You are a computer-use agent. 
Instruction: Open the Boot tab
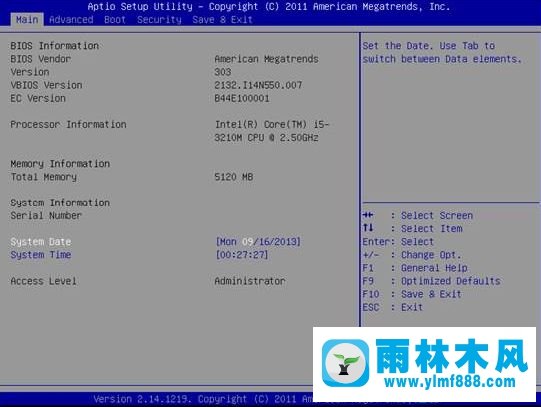coord(115,20)
